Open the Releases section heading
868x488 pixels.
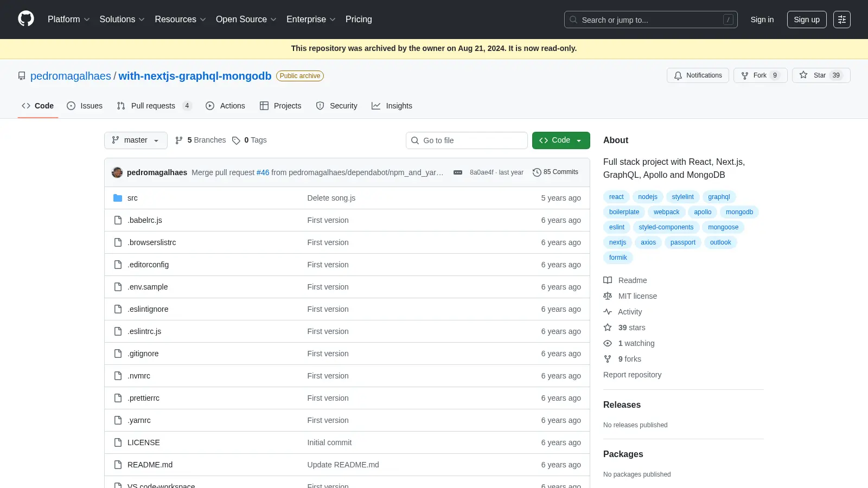(622, 405)
